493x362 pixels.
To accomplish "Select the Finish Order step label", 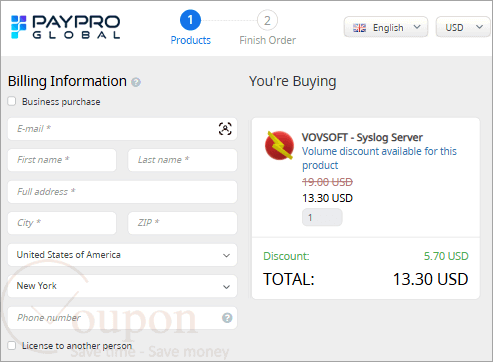I will [x=268, y=40].
